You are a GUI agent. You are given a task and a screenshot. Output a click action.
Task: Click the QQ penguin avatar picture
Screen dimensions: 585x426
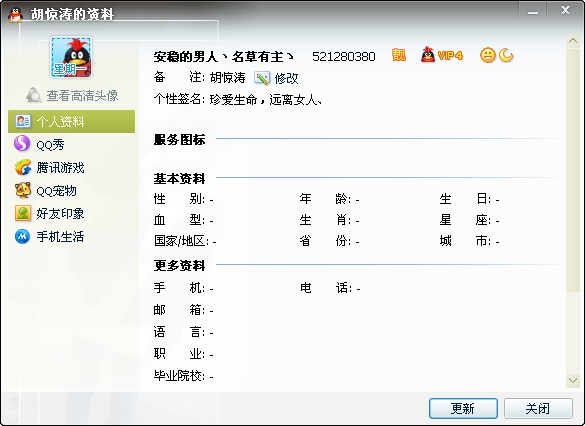click(x=71, y=57)
